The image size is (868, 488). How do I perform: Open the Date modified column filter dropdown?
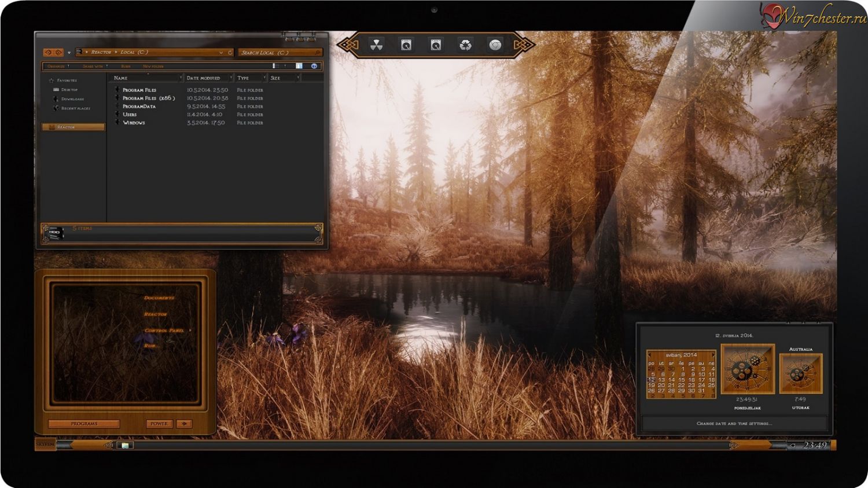coord(231,78)
